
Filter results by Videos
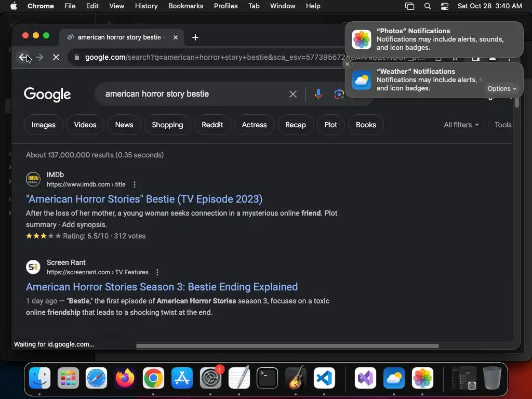click(85, 125)
